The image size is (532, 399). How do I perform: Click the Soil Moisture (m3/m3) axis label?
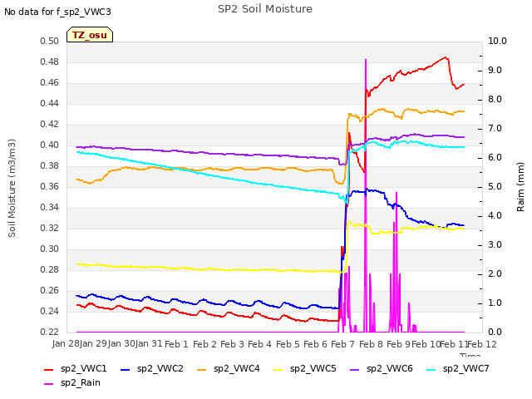coord(12,188)
